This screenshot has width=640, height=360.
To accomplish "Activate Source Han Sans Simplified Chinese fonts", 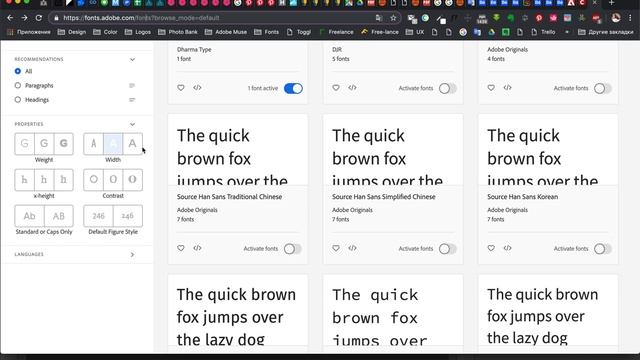I will [448, 249].
